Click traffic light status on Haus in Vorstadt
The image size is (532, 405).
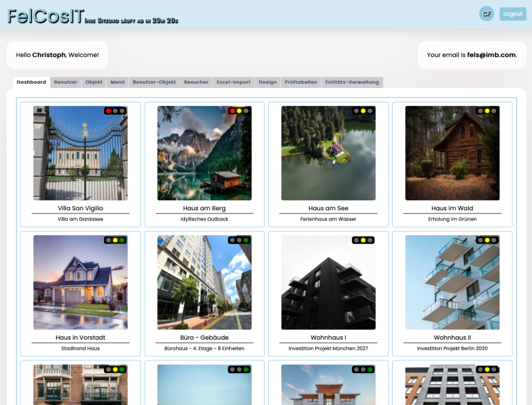click(116, 240)
